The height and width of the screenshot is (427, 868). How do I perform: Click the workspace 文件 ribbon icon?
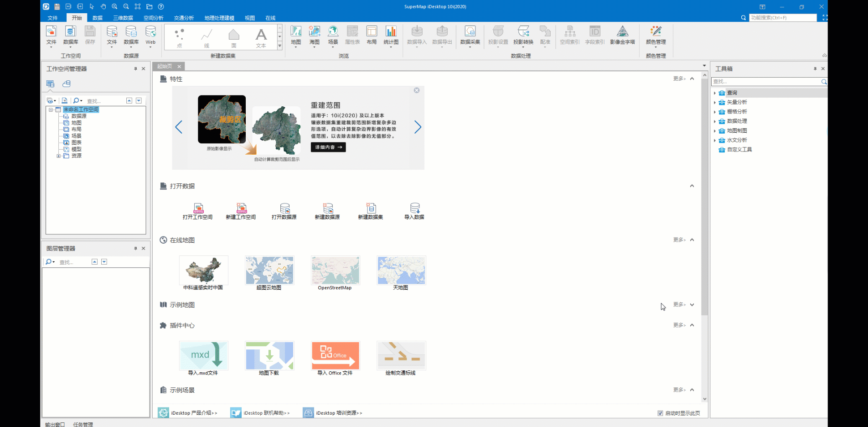pyautogui.click(x=52, y=36)
